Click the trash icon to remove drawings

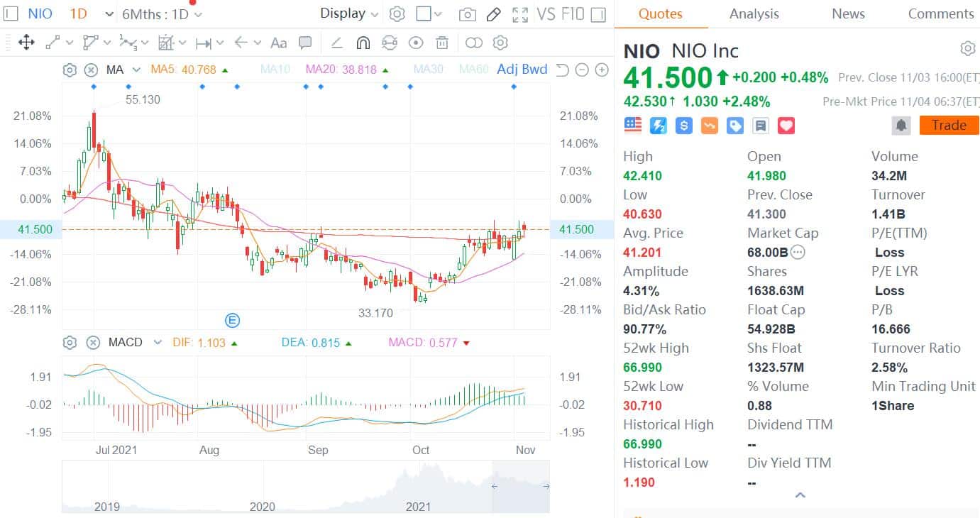[442, 43]
